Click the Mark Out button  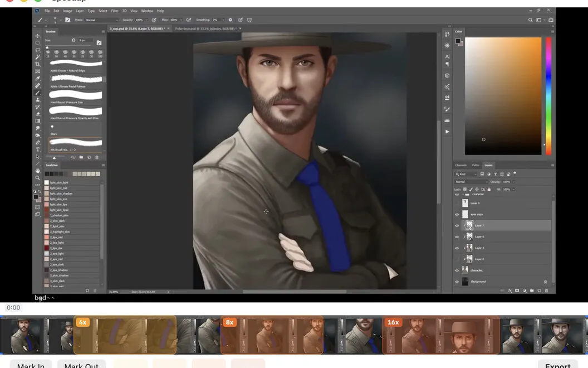(x=81, y=365)
